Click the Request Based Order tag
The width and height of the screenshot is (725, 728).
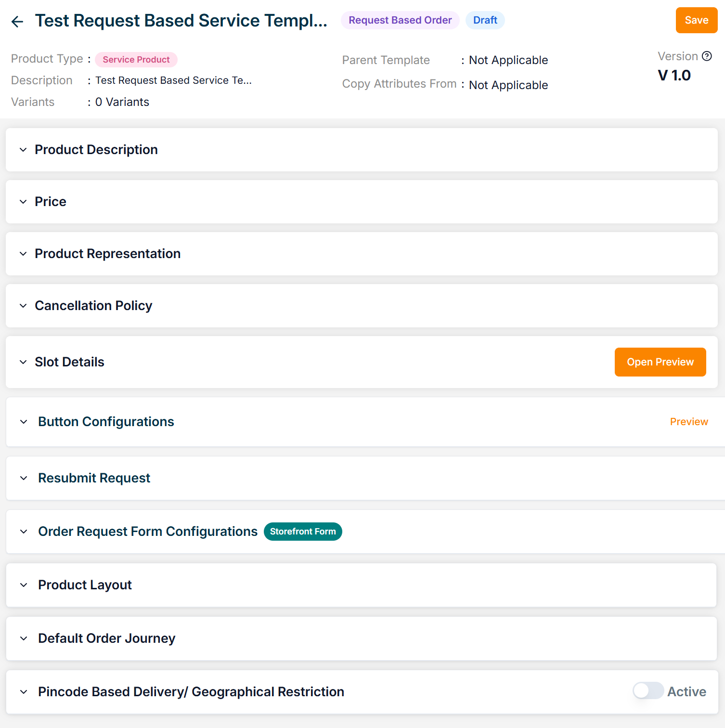tap(400, 20)
